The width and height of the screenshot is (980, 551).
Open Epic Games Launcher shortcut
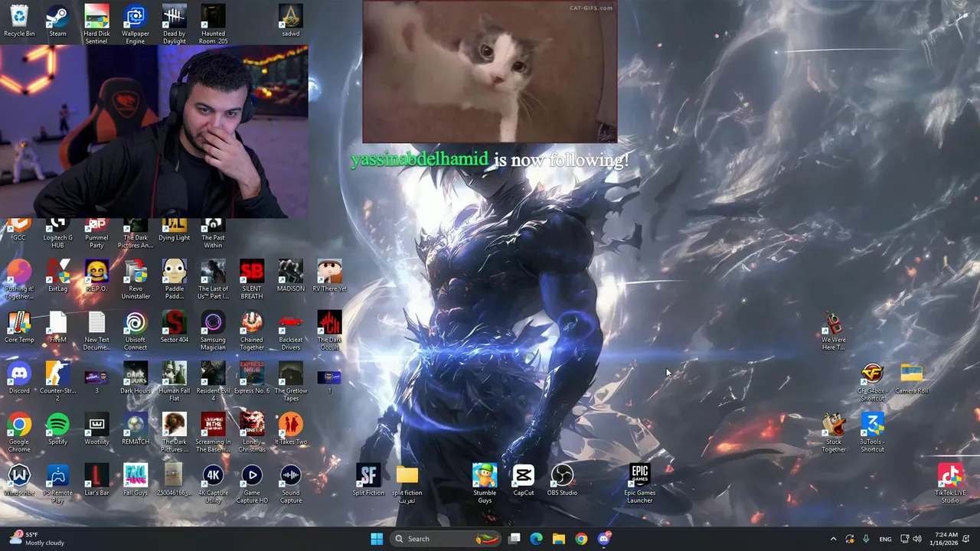click(x=639, y=484)
